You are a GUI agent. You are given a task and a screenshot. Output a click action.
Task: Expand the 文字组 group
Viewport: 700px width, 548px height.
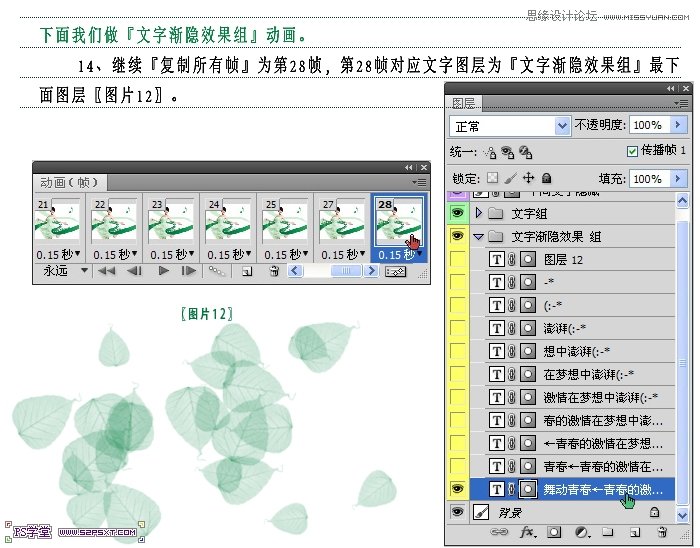(479, 213)
